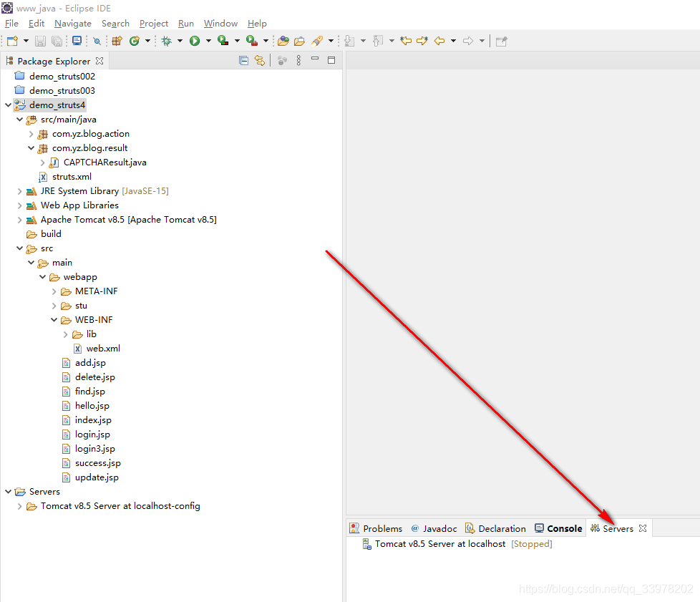Click the New Java Class icon
Image resolution: width=700 pixels, height=602 pixels.
[134, 41]
